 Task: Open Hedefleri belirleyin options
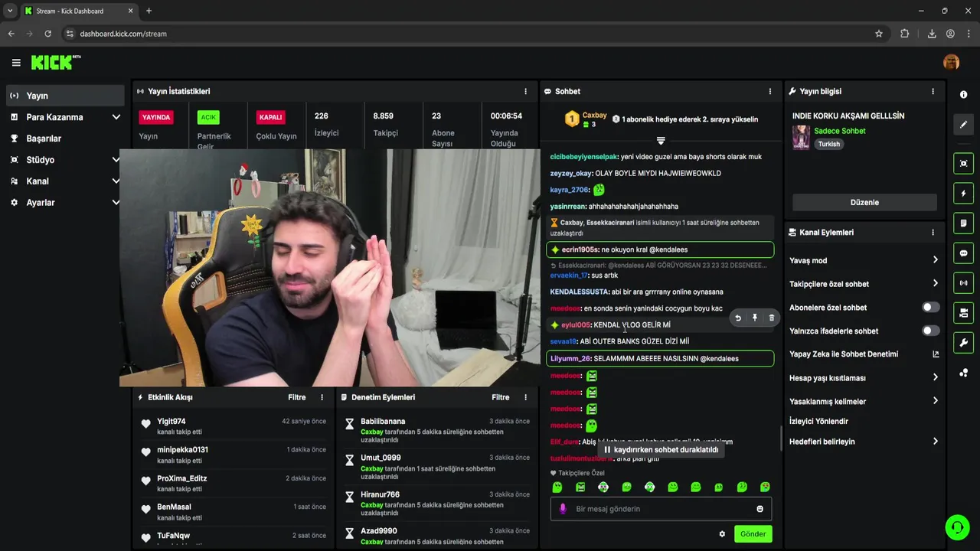[864, 442]
